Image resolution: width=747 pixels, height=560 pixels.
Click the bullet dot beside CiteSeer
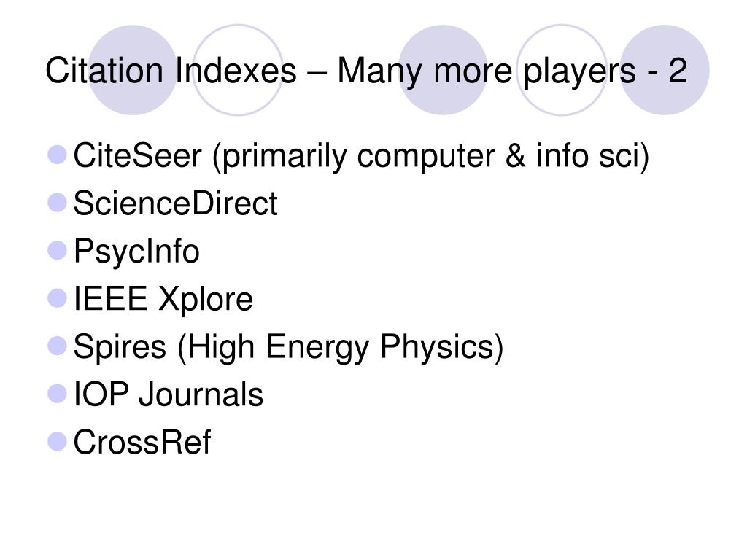pyautogui.click(x=57, y=155)
